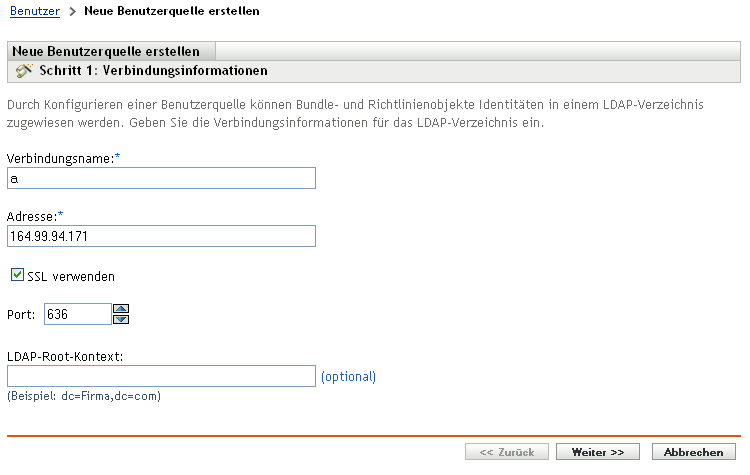Open the Benutzer breadcrumb link
This screenshot has width=750, height=475.
[33, 12]
